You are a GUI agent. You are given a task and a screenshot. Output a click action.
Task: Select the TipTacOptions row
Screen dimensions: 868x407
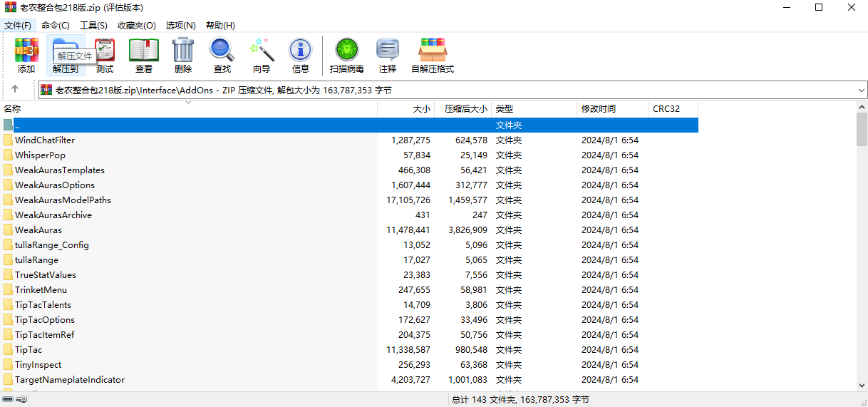(x=349, y=320)
